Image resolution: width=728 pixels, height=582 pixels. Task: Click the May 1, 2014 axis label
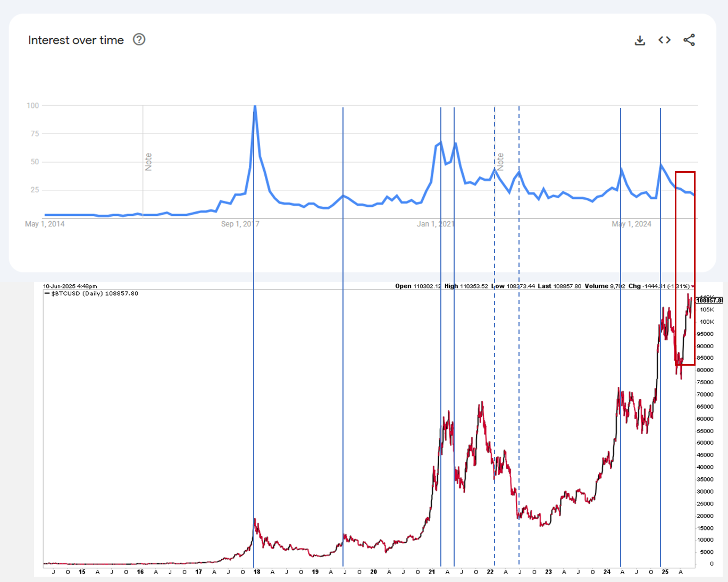tap(45, 224)
